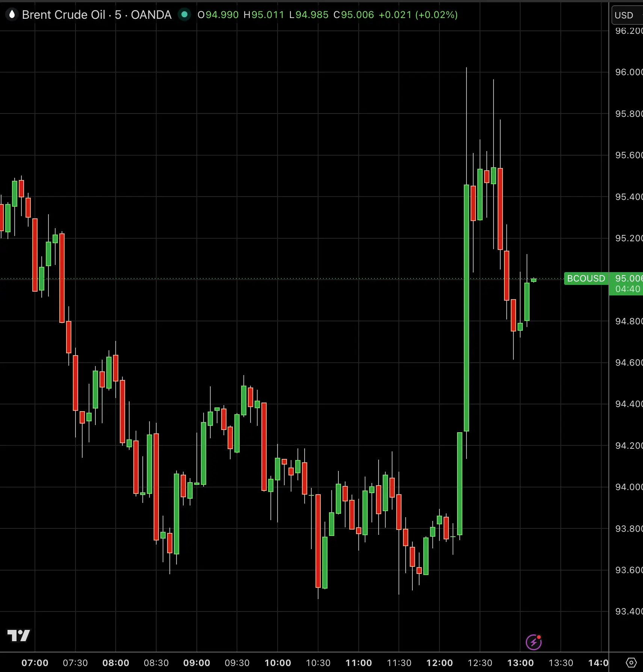The width and height of the screenshot is (643, 672).
Task: Click the 95.006 current price label on axis
Action: point(629,278)
